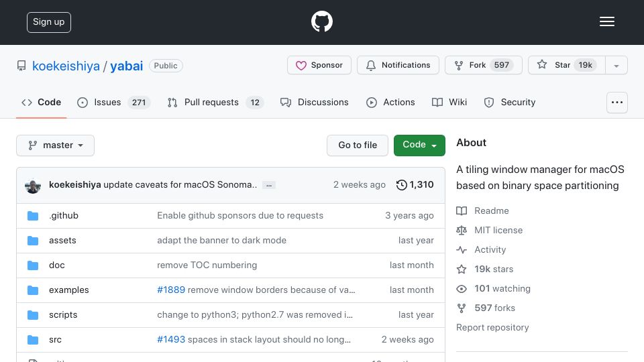
Task: Open the 1,310 commits count
Action: [x=421, y=185]
